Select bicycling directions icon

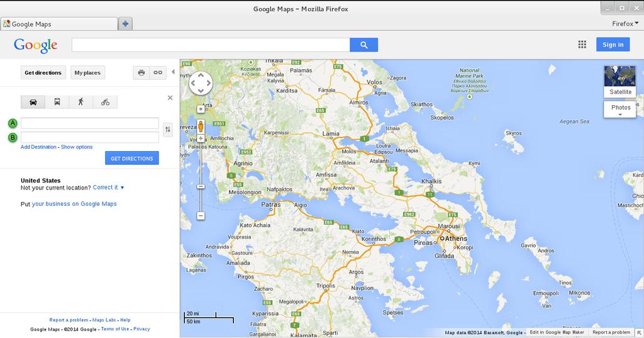(x=105, y=102)
